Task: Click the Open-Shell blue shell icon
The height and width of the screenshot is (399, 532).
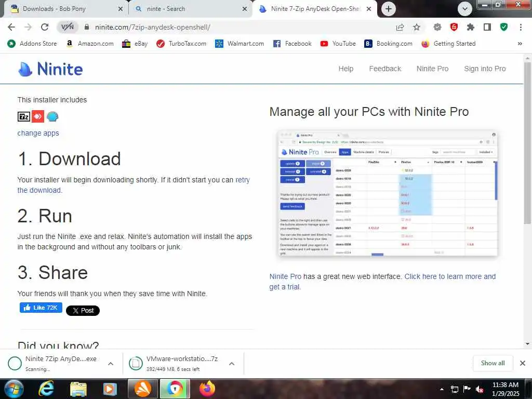Action: 52,117
